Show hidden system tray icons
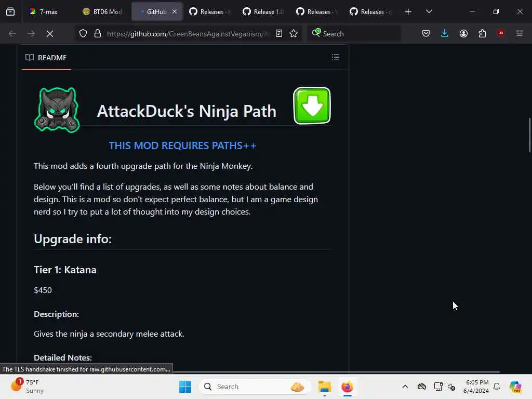This screenshot has height=399, width=532. click(405, 387)
